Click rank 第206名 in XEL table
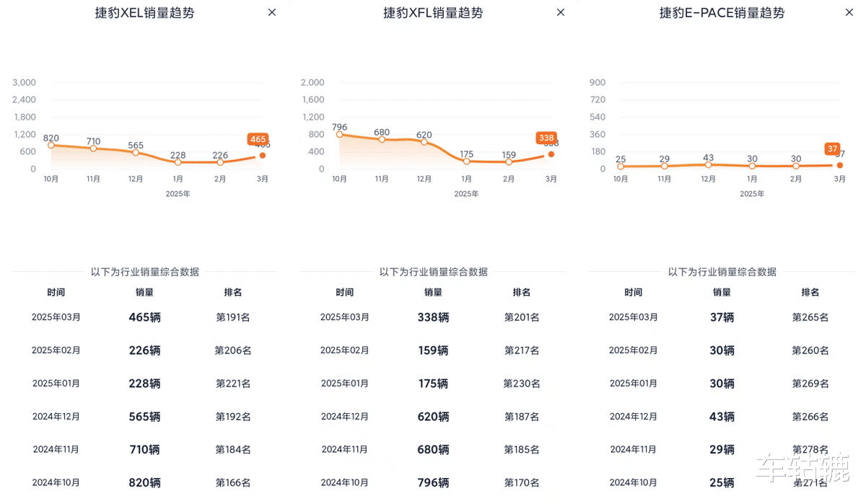The width and height of the screenshot is (866, 504). click(x=233, y=350)
